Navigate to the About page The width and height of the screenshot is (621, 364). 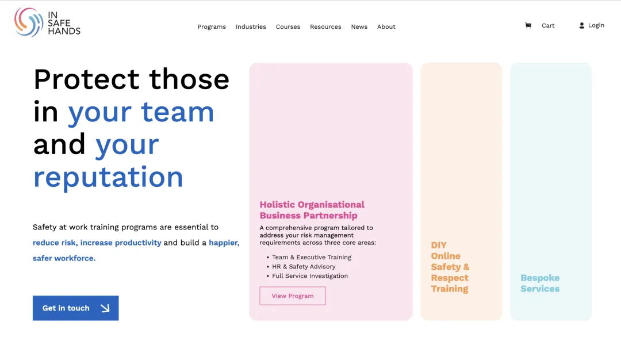pos(386,26)
